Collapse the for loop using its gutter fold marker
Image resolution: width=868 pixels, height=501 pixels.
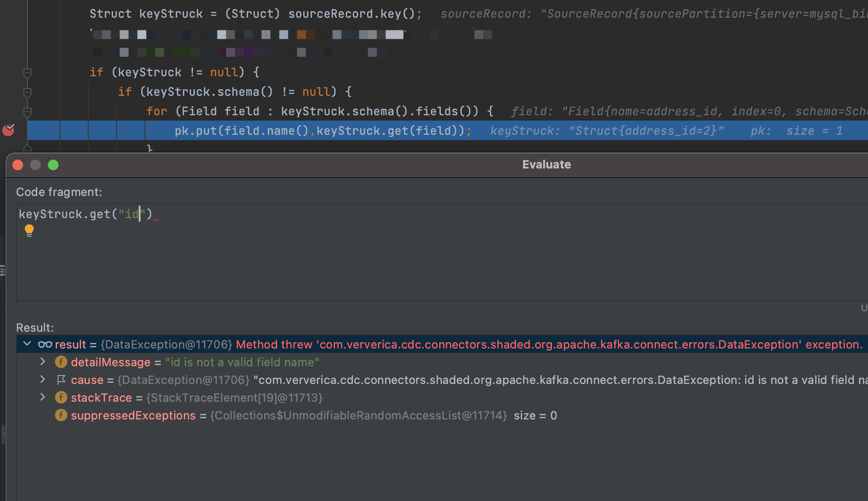27,111
